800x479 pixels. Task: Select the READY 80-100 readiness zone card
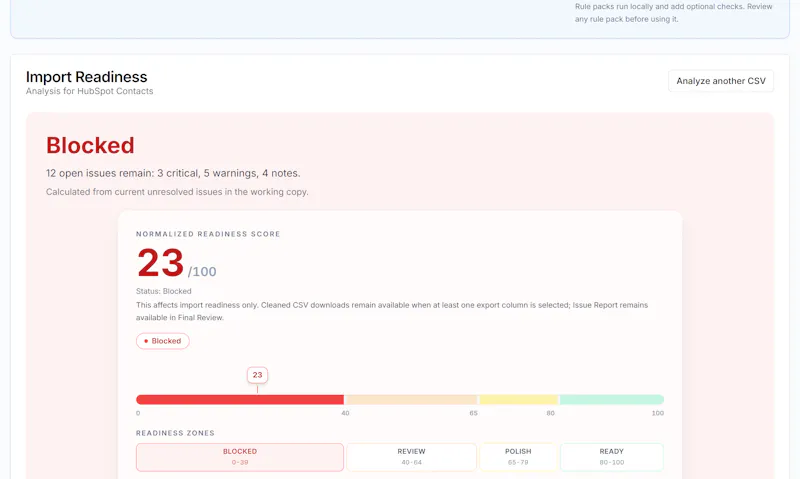612,457
